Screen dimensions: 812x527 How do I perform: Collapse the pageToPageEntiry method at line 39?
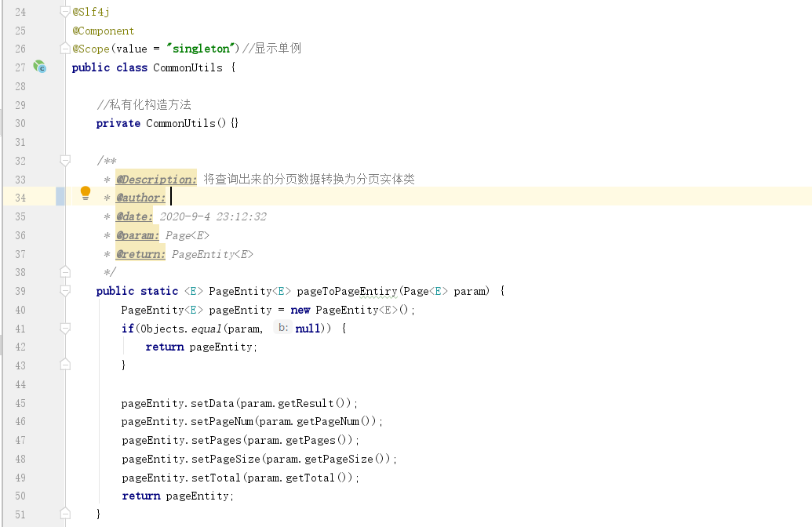(x=65, y=291)
